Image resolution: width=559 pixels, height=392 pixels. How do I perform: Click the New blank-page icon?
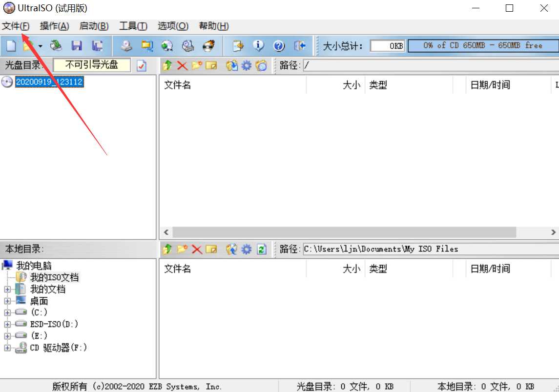11,45
